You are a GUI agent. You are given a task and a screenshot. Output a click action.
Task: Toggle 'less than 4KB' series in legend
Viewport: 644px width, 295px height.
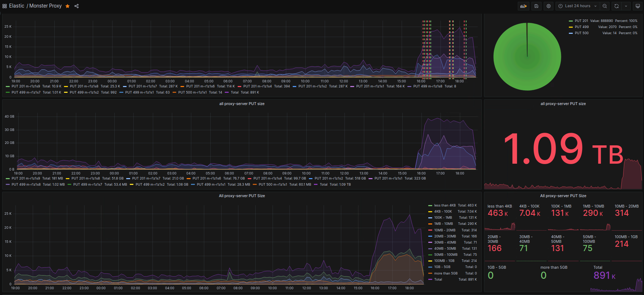tap(444, 205)
